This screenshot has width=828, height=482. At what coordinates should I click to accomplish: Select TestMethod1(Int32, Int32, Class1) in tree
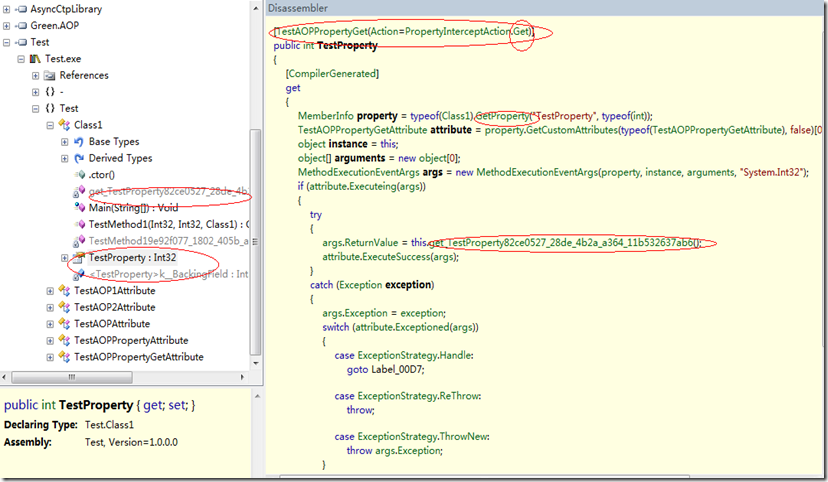pyautogui.click(x=169, y=224)
